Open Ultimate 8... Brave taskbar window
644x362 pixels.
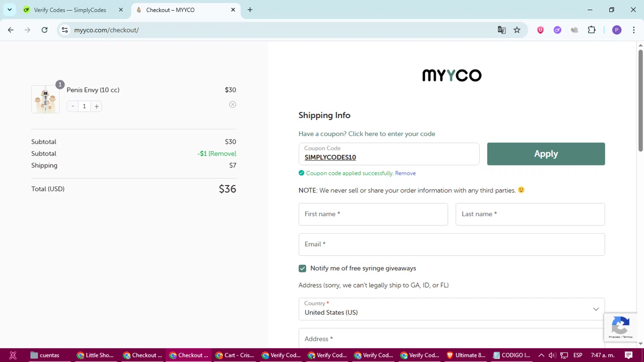[x=466, y=355]
